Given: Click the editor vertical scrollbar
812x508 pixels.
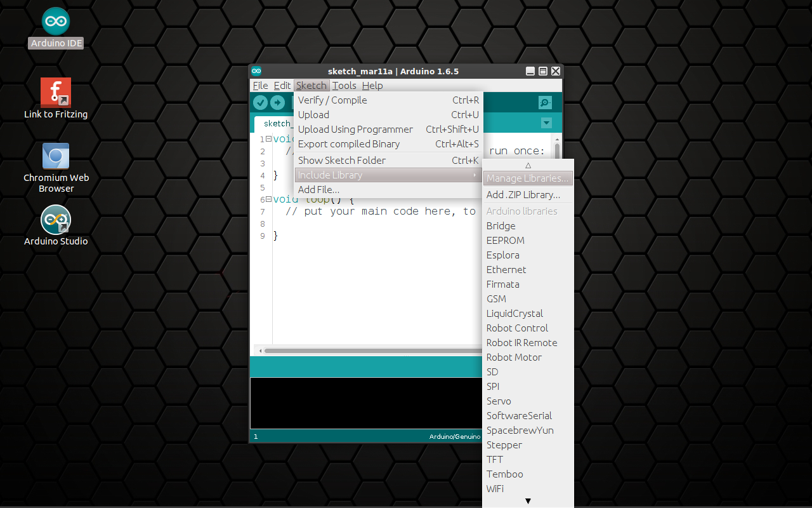Looking at the screenshot, I should (557, 150).
